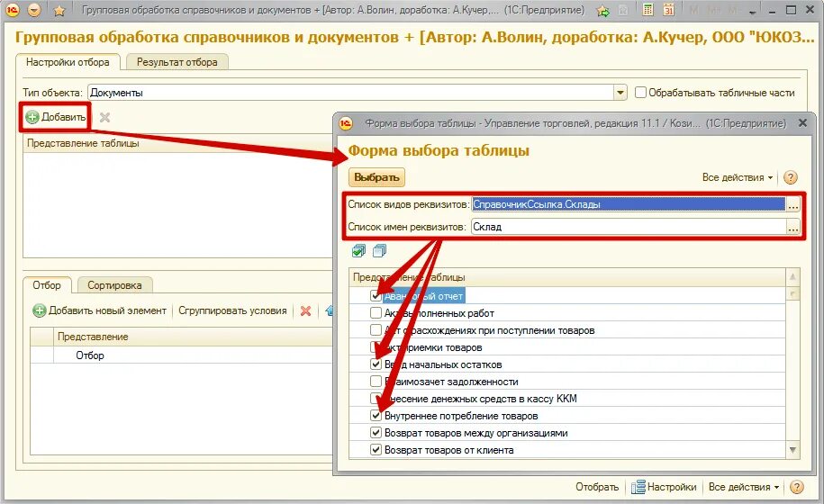Expand the small arrow beside M buttons
This screenshot has height=504, width=824.
coord(753,12)
